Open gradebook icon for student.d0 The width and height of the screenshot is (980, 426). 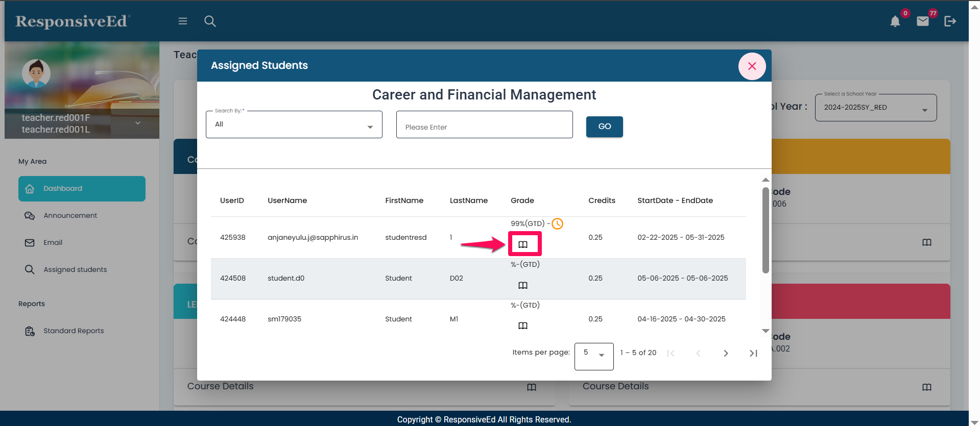[x=523, y=285]
